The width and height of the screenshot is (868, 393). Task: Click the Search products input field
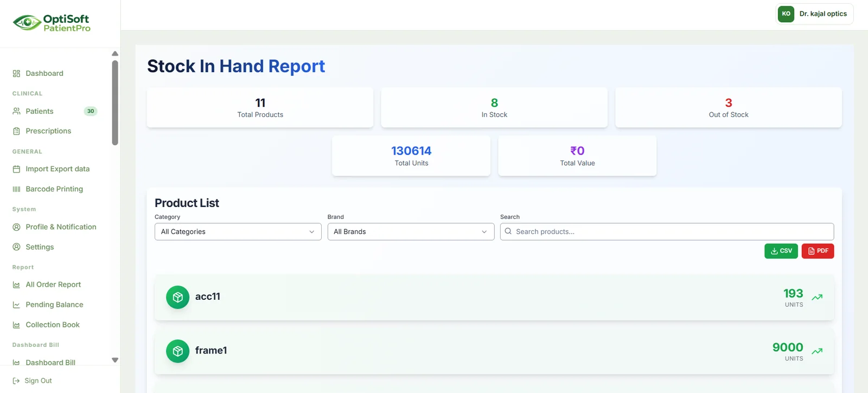[667, 231]
